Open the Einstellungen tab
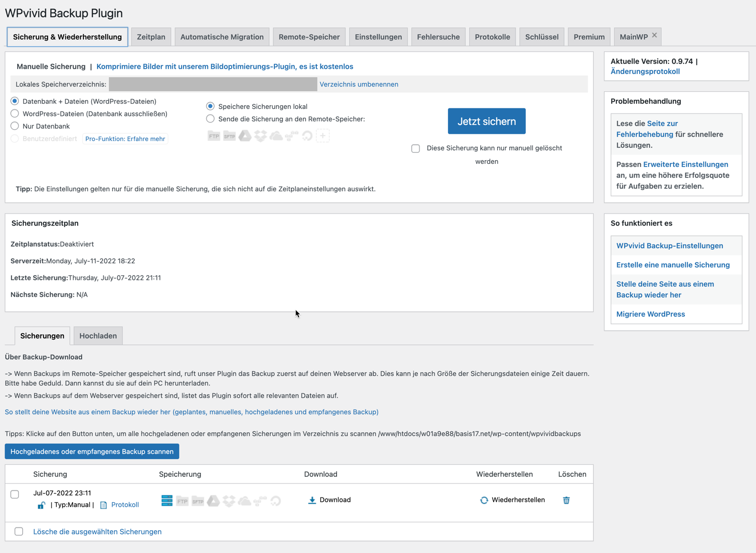 pos(378,37)
